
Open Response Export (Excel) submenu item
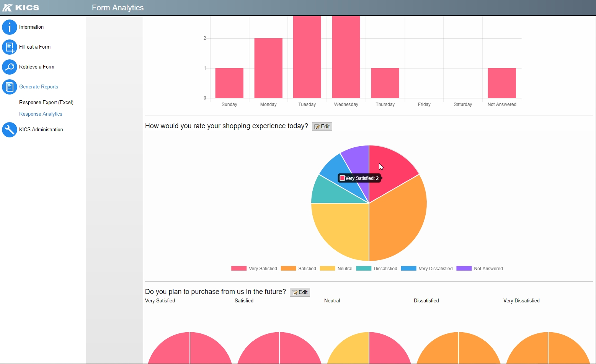click(x=46, y=103)
